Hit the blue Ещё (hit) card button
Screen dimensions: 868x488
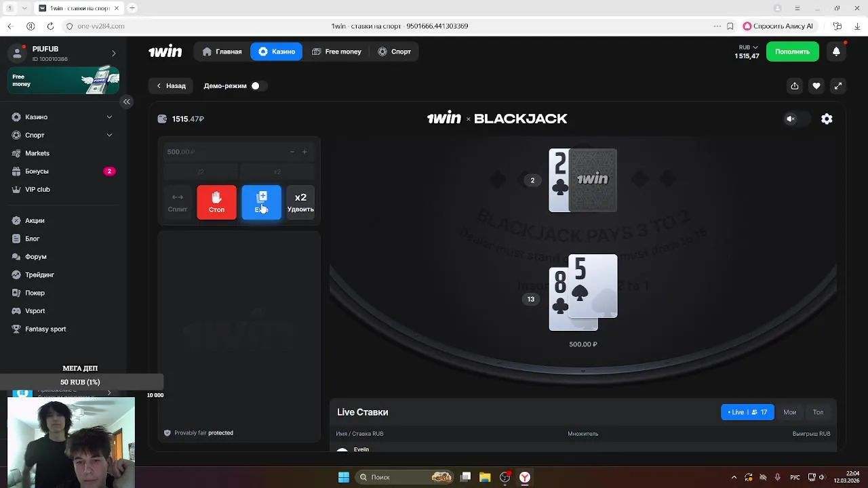point(261,202)
